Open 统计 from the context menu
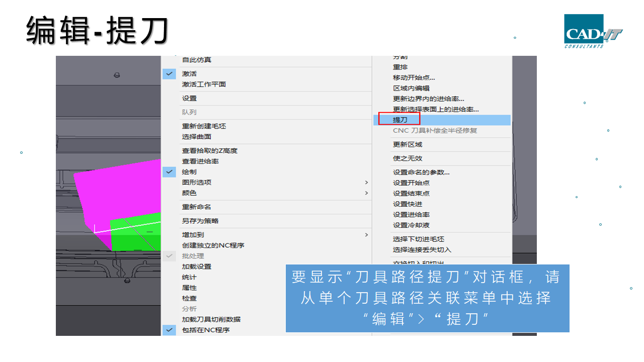Image resolution: width=644 pixels, height=362 pixels. [189, 278]
